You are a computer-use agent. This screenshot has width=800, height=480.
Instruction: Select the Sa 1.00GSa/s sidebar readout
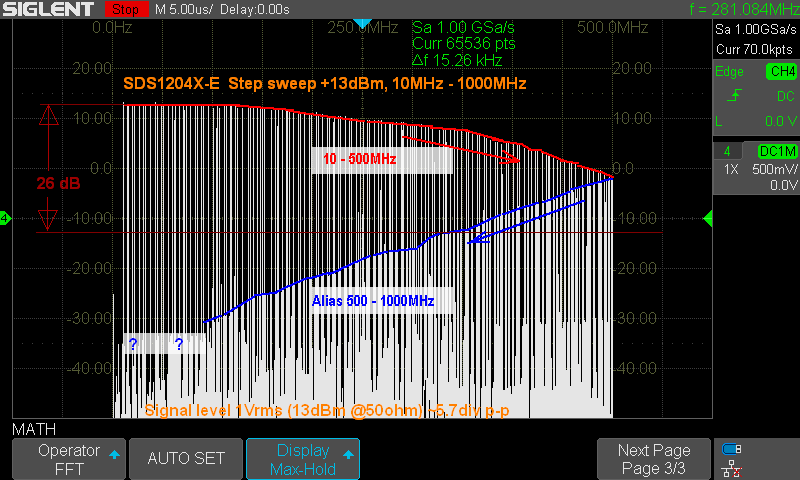tap(756, 29)
